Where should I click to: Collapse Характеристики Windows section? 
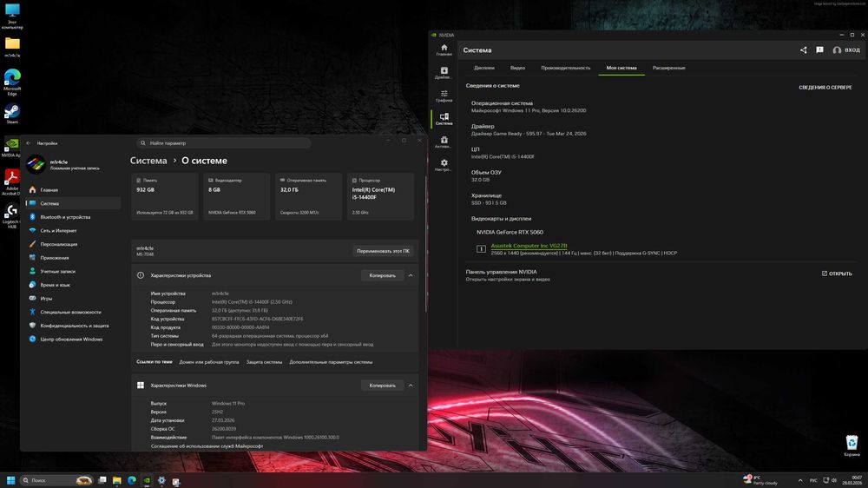[411, 386]
